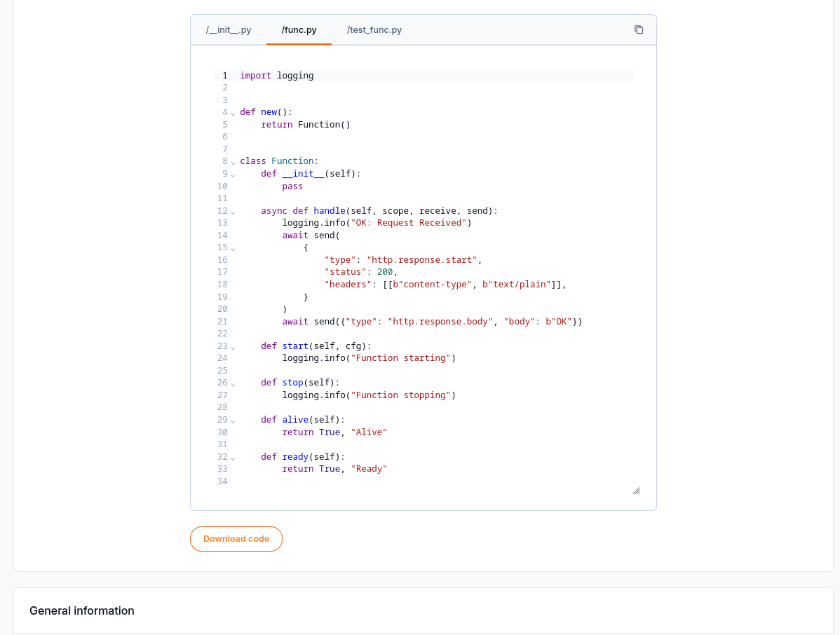Click line number 34 in gutter

point(222,482)
